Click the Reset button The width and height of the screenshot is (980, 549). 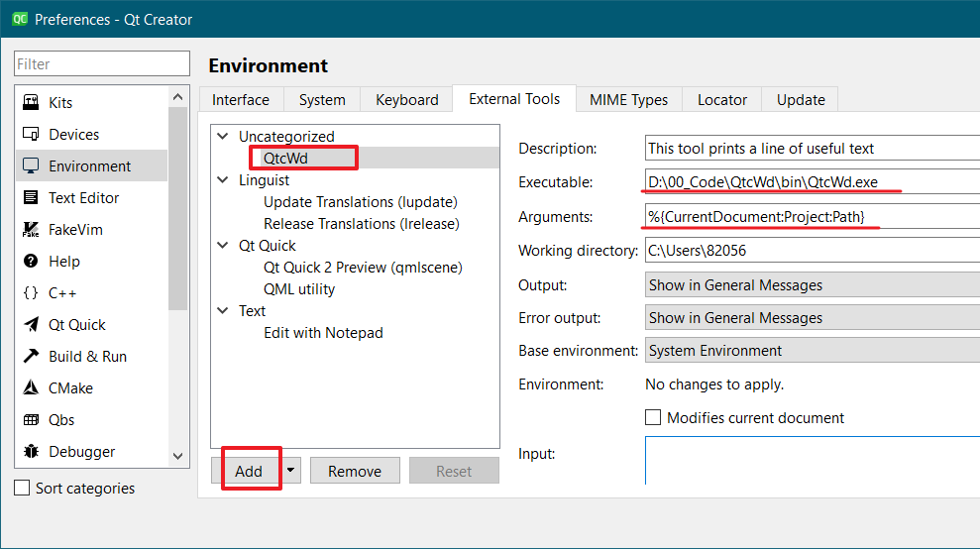click(454, 471)
